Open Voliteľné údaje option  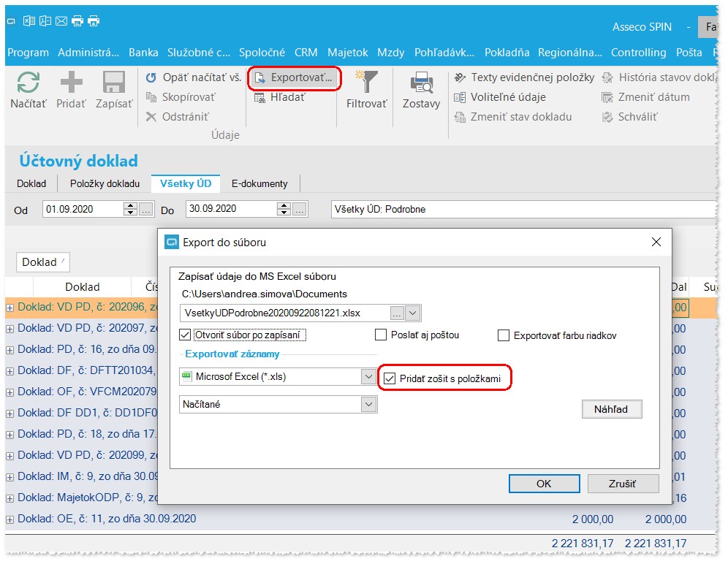pos(500,97)
